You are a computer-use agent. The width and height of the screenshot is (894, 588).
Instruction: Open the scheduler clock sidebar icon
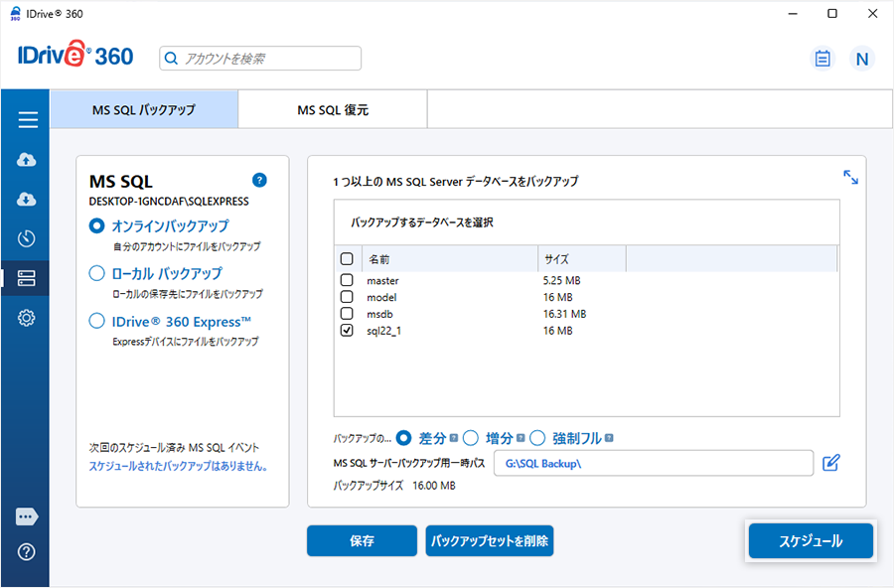(x=27, y=238)
